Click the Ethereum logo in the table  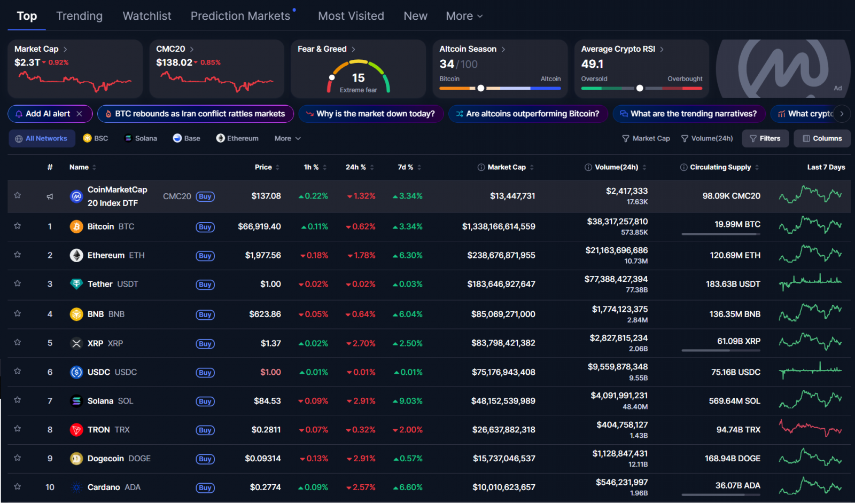76,256
